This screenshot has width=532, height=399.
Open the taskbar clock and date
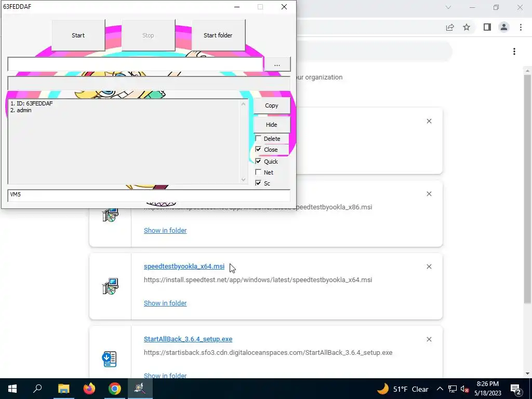point(487,389)
